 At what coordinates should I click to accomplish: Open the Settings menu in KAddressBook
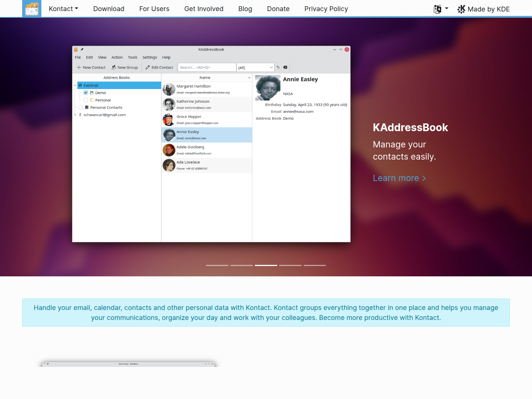[x=150, y=57]
